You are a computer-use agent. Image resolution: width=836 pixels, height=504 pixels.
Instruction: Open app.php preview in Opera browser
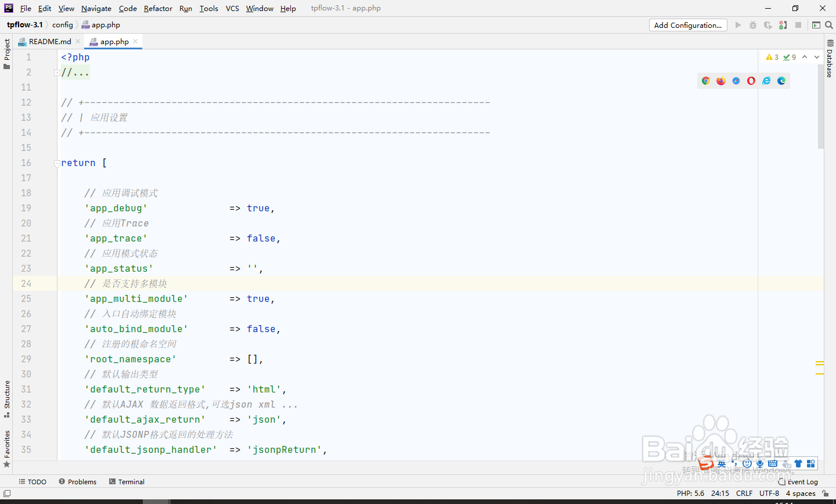click(751, 81)
